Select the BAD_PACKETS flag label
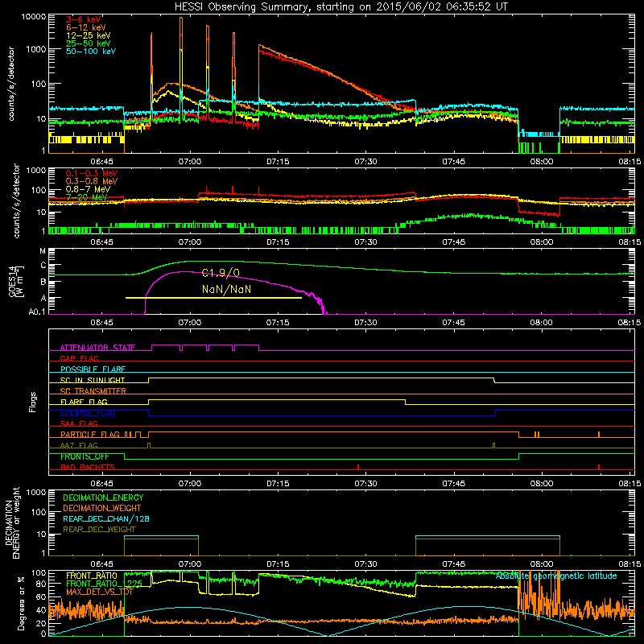 (x=88, y=467)
